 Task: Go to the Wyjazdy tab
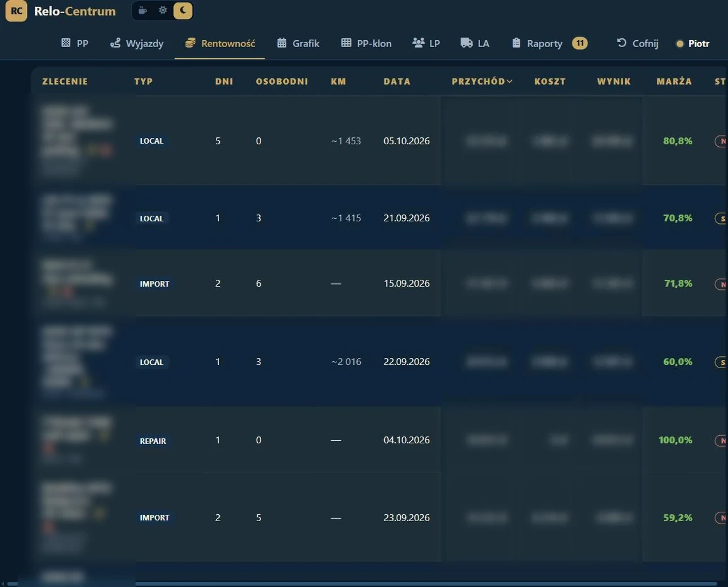137,43
